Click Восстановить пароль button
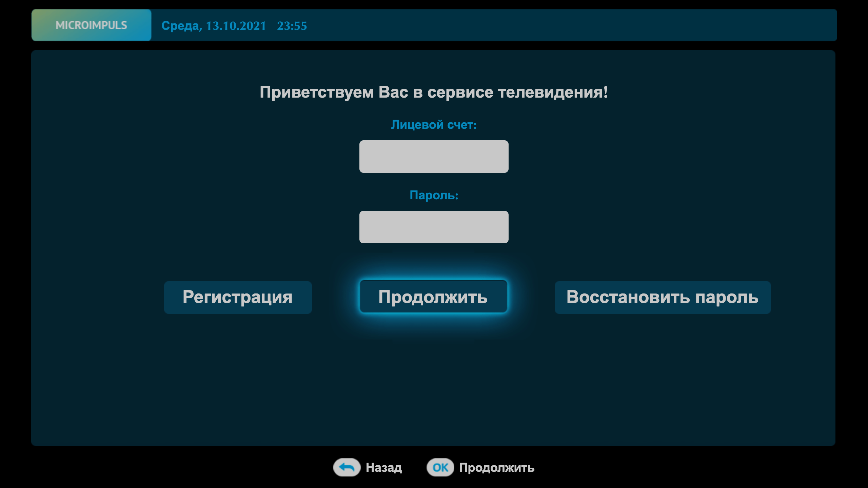The width and height of the screenshot is (868, 488). click(662, 297)
